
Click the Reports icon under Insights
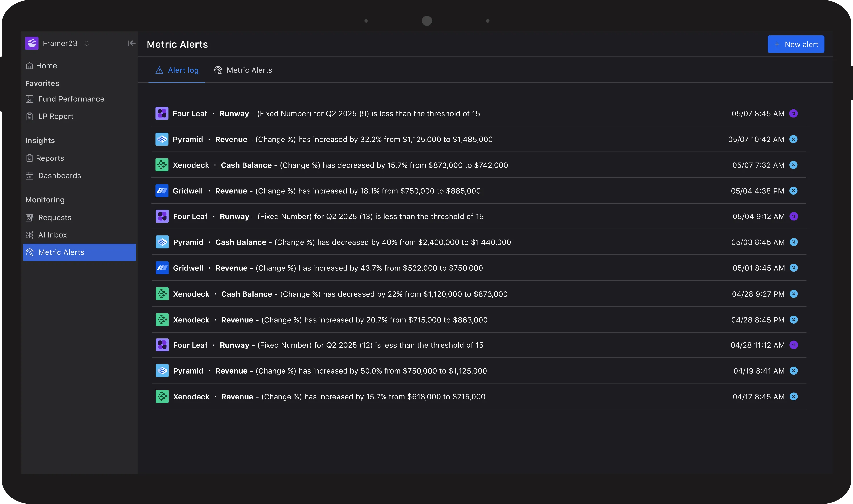tap(30, 158)
